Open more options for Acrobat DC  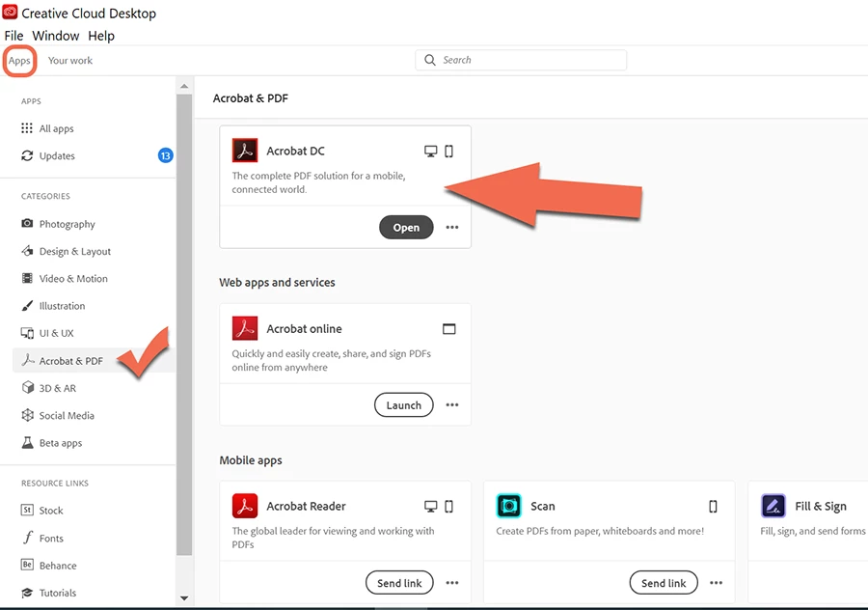(x=452, y=227)
